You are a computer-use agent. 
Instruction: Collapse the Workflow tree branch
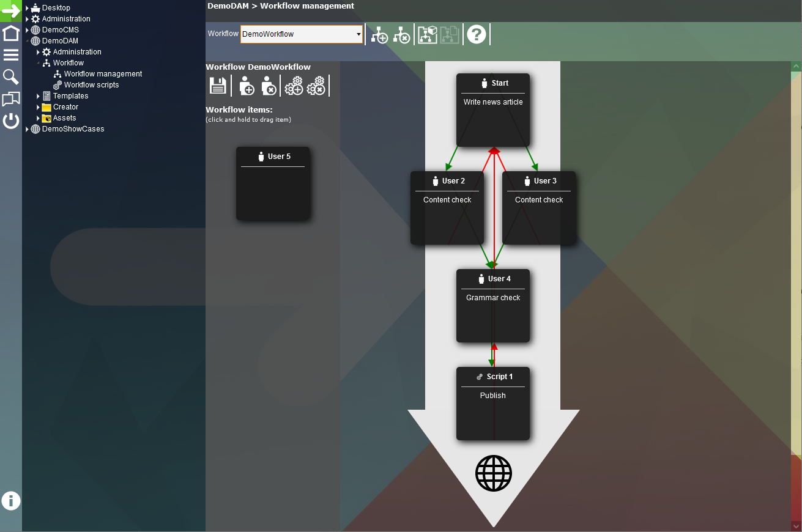coord(38,62)
